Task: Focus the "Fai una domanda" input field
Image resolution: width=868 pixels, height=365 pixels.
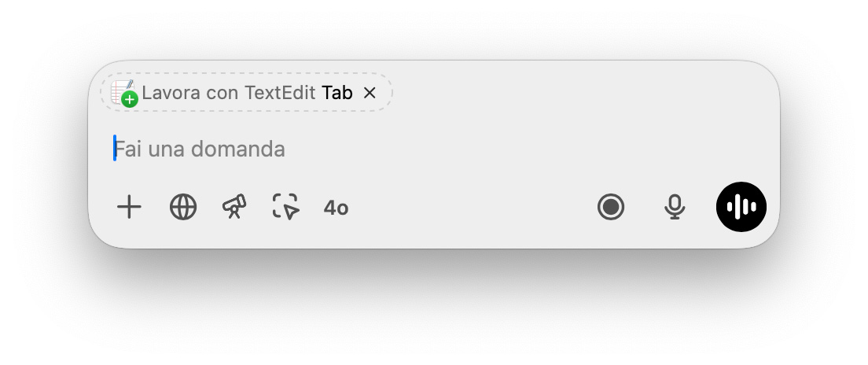Action: tap(393, 149)
